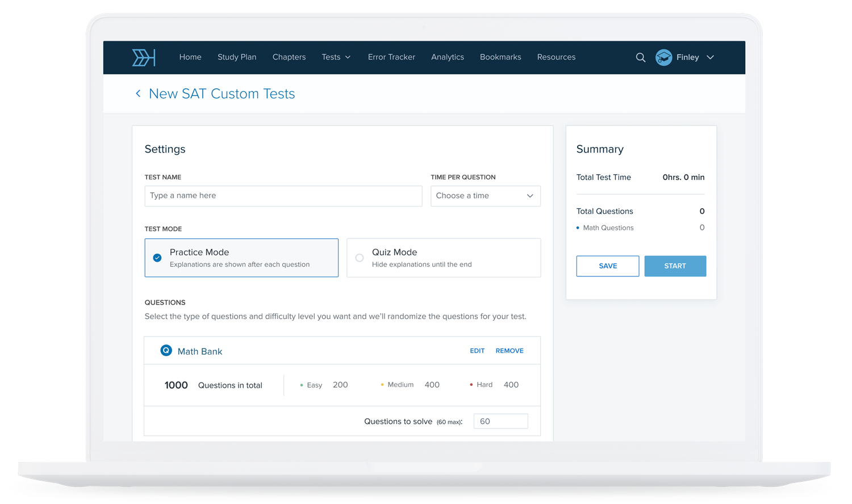
Task: Navigate to Error Tracker
Action: [391, 57]
